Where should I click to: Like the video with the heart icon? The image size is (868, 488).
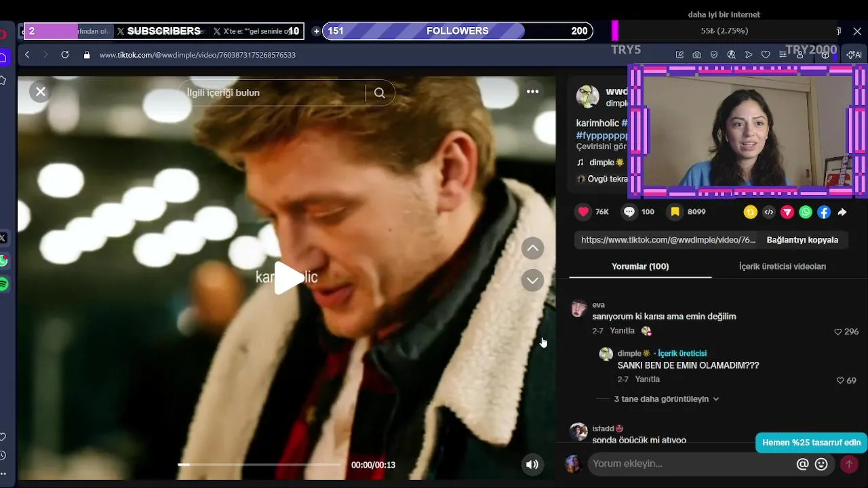[x=584, y=211]
